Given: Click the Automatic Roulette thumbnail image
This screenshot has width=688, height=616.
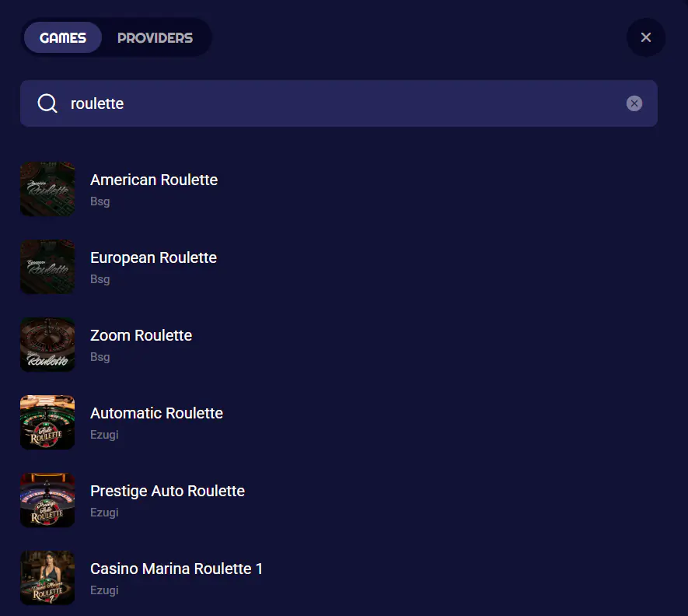Looking at the screenshot, I should pyautogui.click(x=47, y=422).
